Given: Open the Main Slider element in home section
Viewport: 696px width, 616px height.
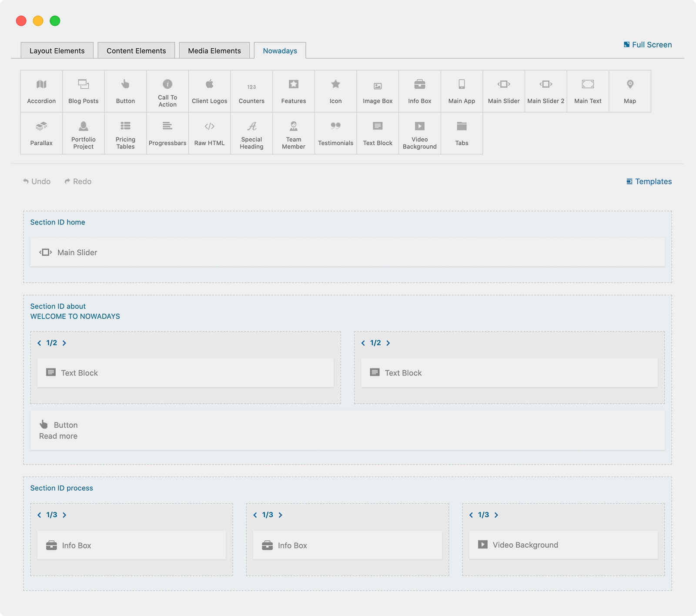Looking at the screenshot, I should coord(77,252).
